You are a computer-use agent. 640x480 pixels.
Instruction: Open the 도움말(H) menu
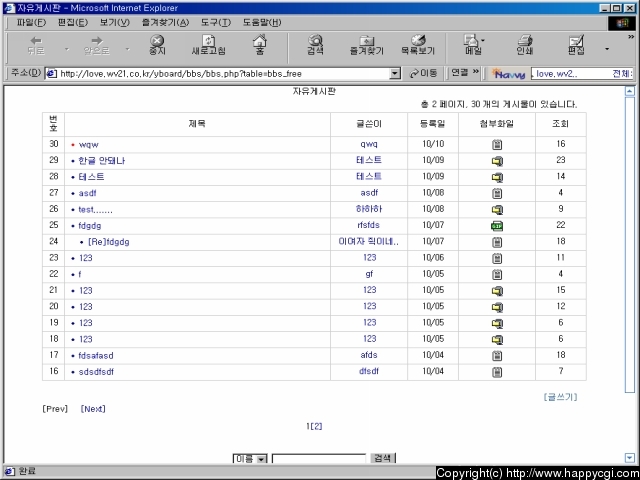[262, 22]
